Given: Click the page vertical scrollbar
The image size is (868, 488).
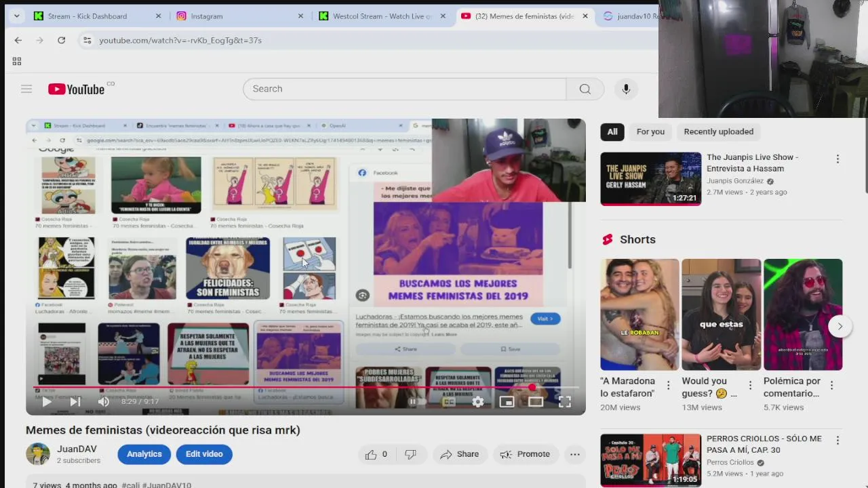Looking at the screenshot, I should pos(865,156).
